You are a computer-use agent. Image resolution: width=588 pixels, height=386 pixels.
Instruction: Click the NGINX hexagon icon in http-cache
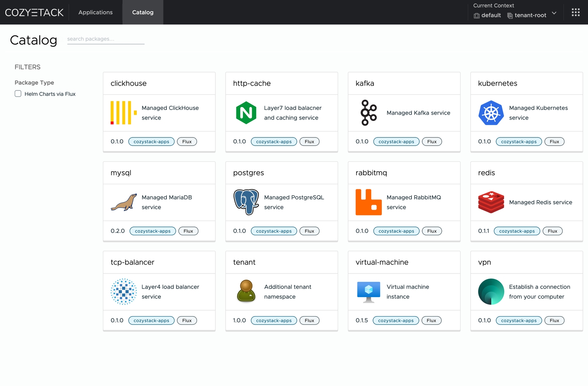pyautogui.click(x=246, y=113)
